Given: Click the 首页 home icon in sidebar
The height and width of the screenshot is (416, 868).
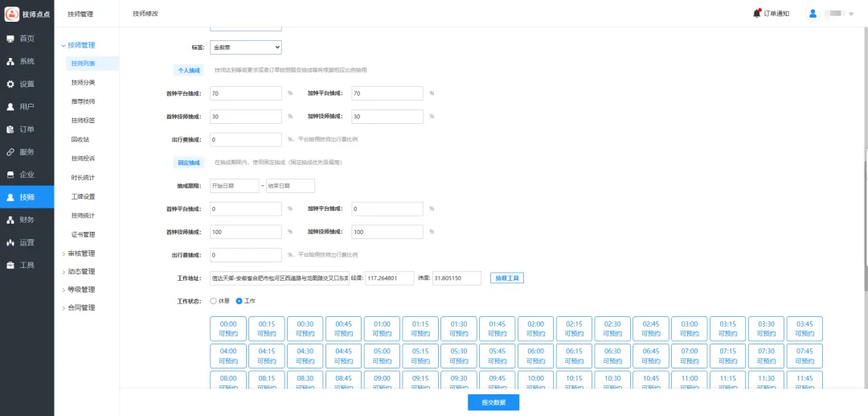Looking at the screenshot, I should point(10,39).
